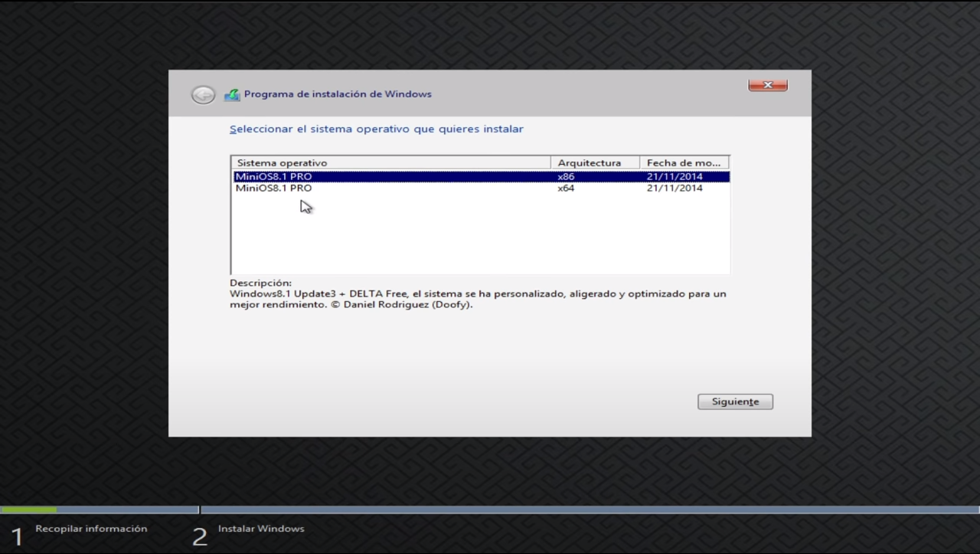Click the Windows installer icon in the title bar
Screen dimensions: 980x554
coord(231,93)
